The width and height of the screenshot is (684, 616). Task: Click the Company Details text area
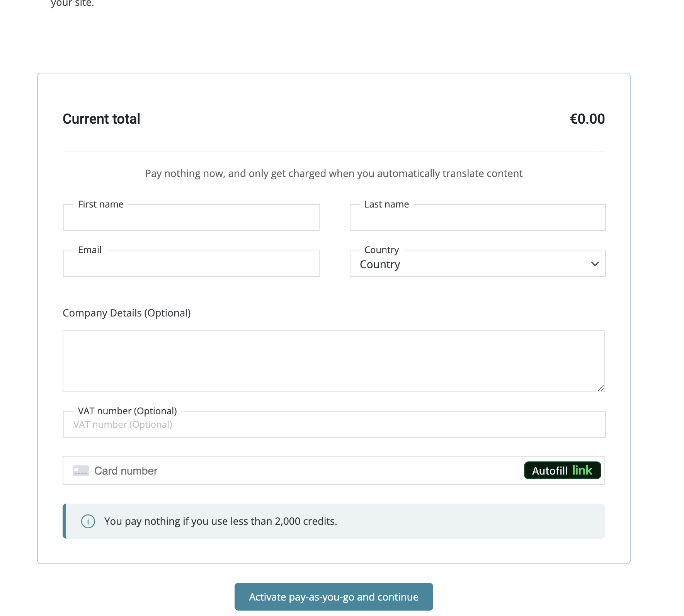[334, 361]
